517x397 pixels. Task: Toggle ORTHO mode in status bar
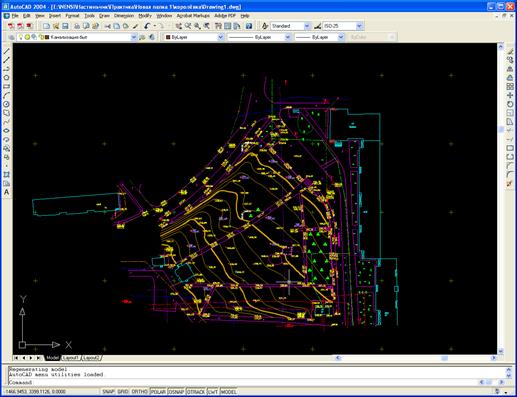(x=140, y=392)
